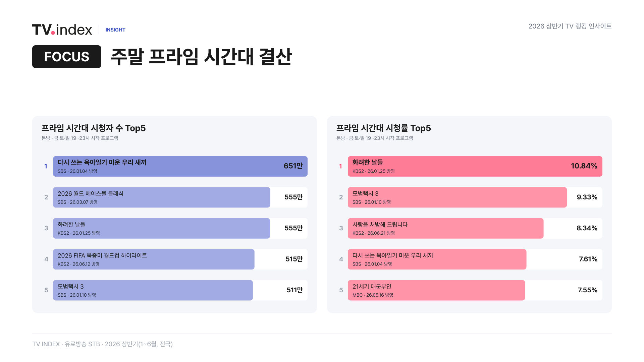Select 2026 FIFA 북중미 월드컵 하이라이트 row

pos(180,259)
